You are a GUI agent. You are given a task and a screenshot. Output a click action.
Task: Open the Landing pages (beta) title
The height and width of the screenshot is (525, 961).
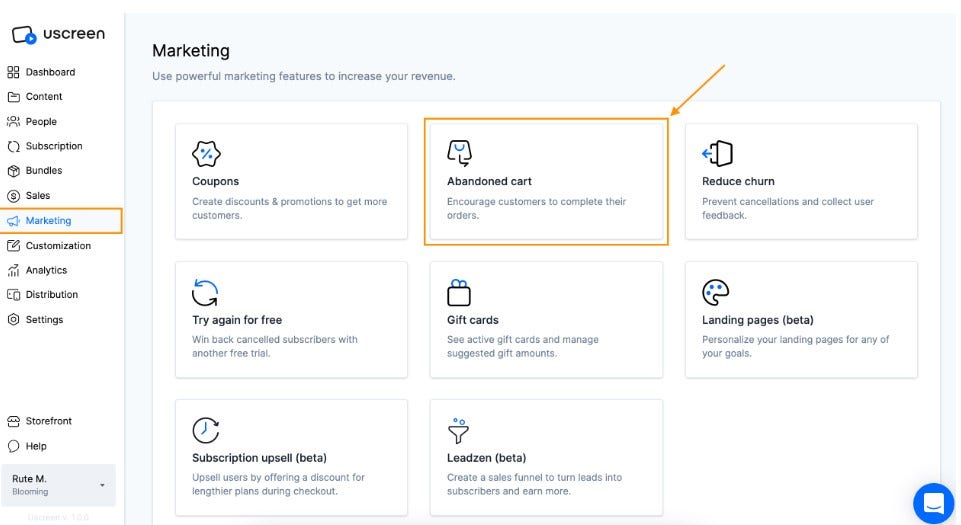pos(758,320)
